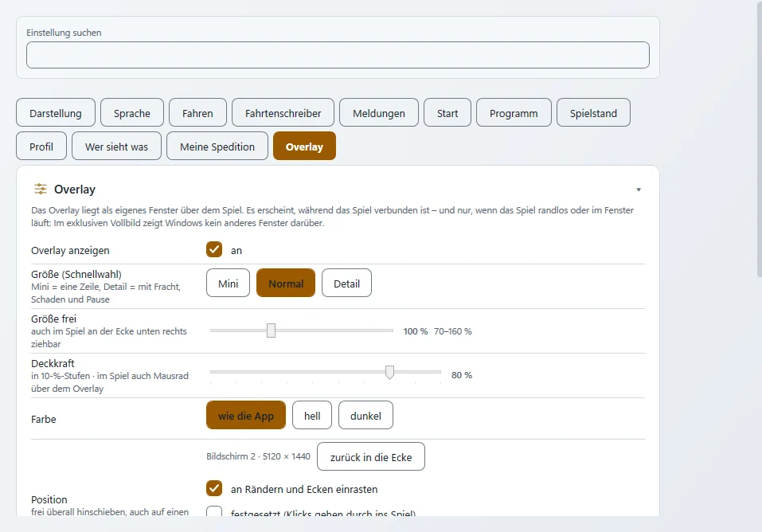Click the Deckkraft slider handle
The height and width of the screenshot is (532, 762).
tap(389, 373)
